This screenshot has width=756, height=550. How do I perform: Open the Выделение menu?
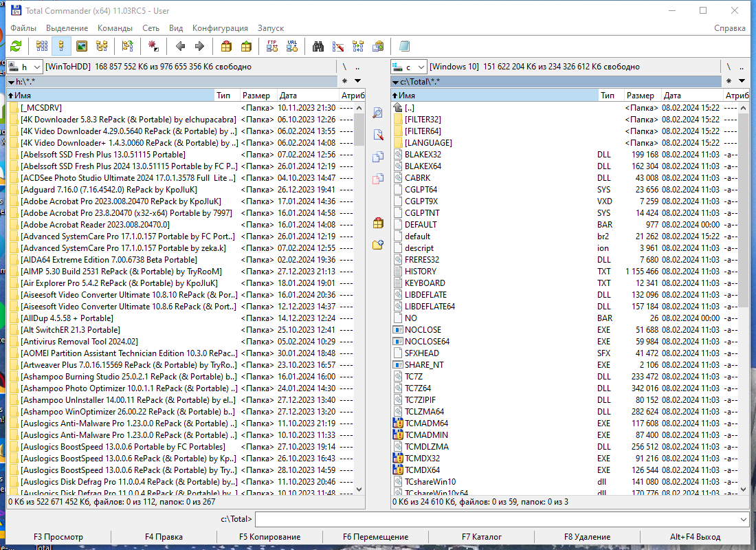click(67, 28)
